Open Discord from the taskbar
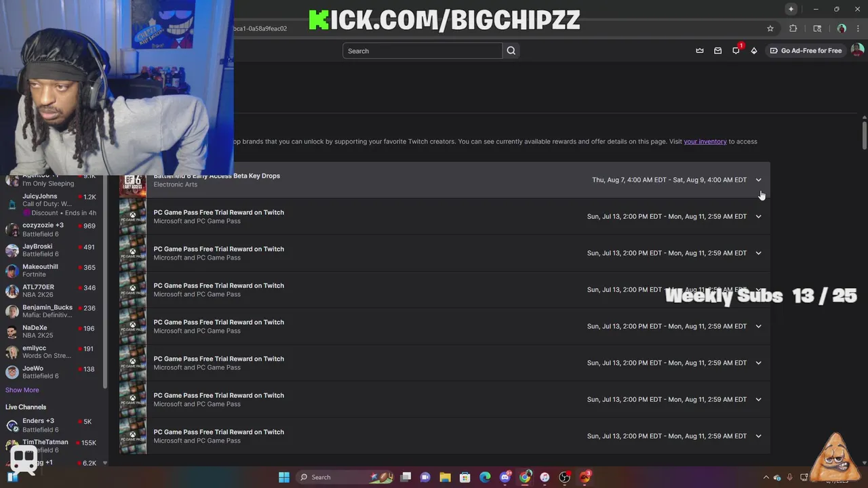The height and width of the screenshot is (488, 868). 505,477
